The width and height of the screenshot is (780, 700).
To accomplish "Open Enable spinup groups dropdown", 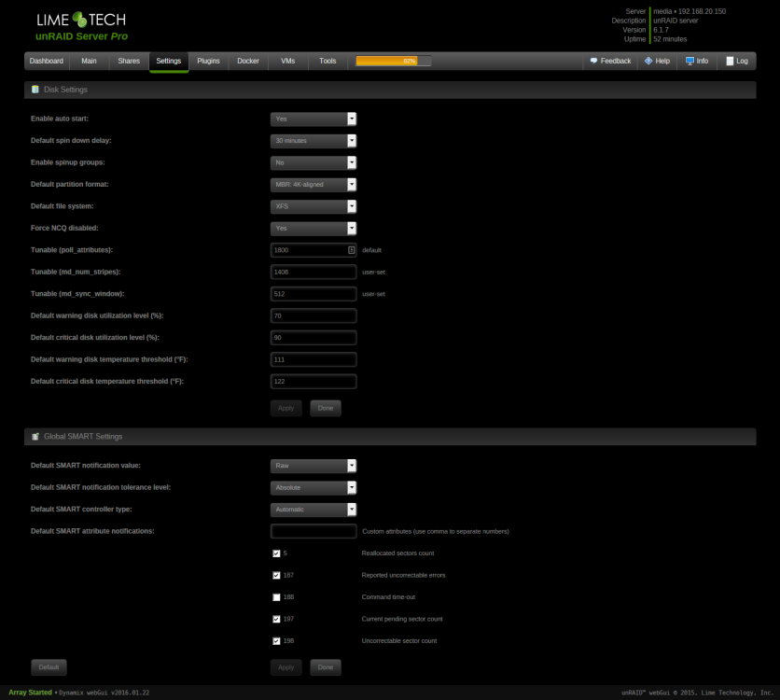I will click(x=313, y=162).
